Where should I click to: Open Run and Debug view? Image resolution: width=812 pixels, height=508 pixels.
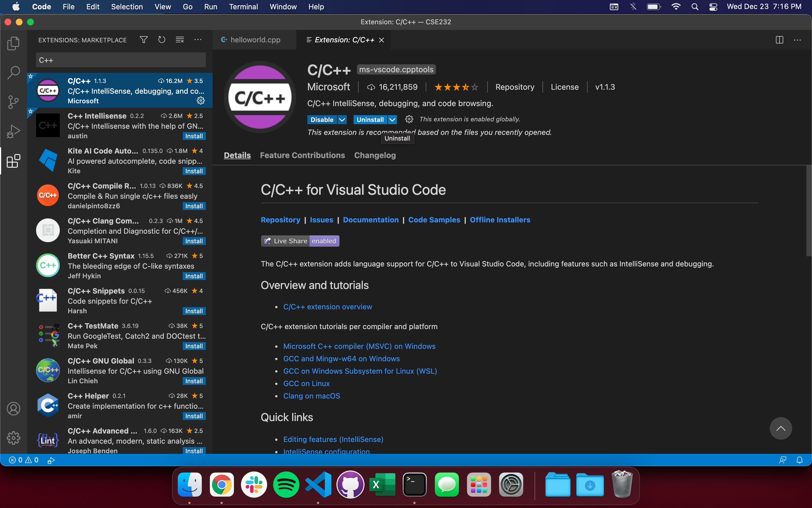pyautogui.click(x=14, y=131)
